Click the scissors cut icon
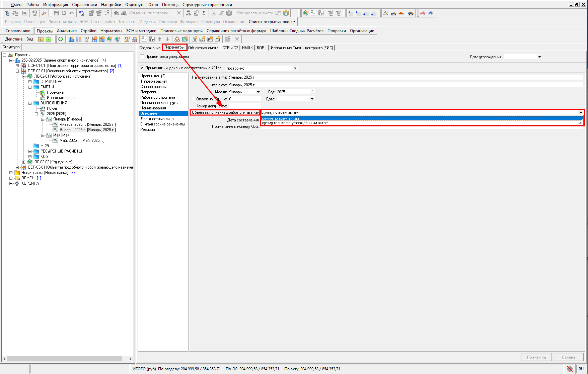This screenshot has height=374, width=588. 213,13
